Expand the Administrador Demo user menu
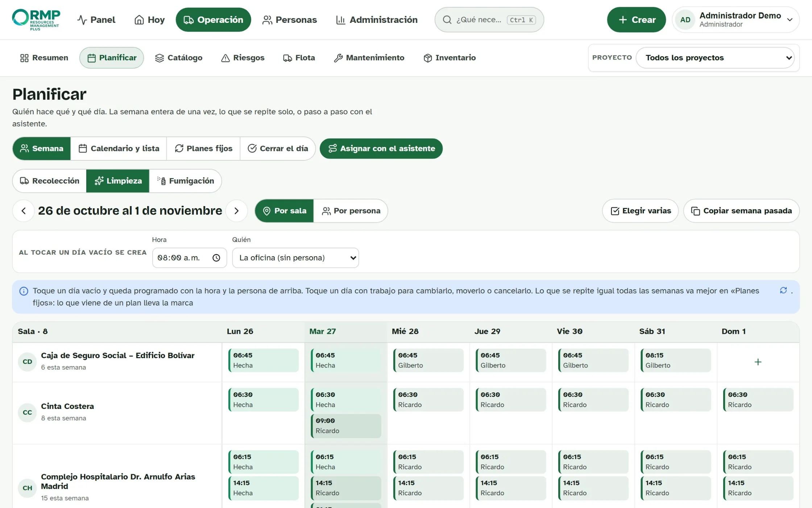 click(x=736, y=20)
